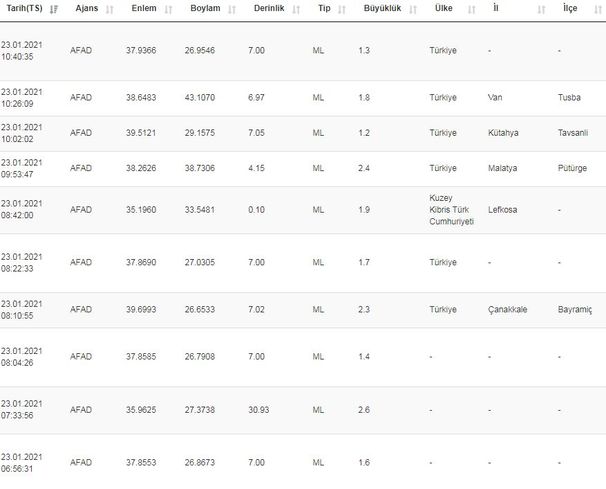Click the Enlem sort arrows icon
The image size is (606, 489).
[169, 9]
